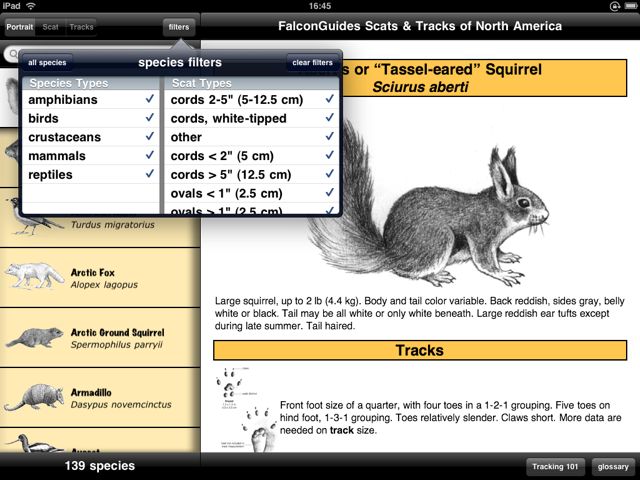Open the glossary
This screenshot has width=640, height=480.
point(613,467)
